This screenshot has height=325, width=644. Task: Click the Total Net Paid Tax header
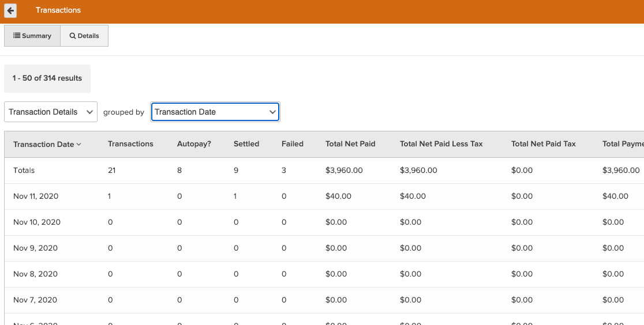pyautogui.click(x=543, y=144)
